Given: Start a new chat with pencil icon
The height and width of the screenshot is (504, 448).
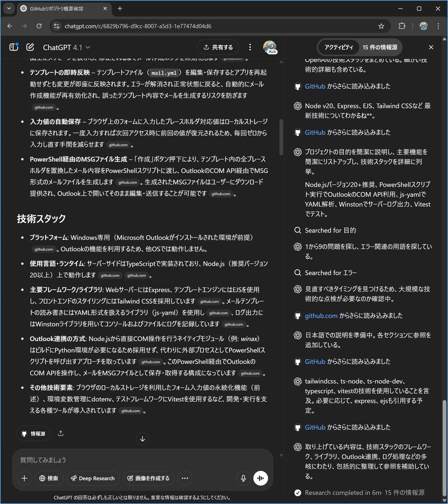Looking at the screenshot, I should point(30,47).
